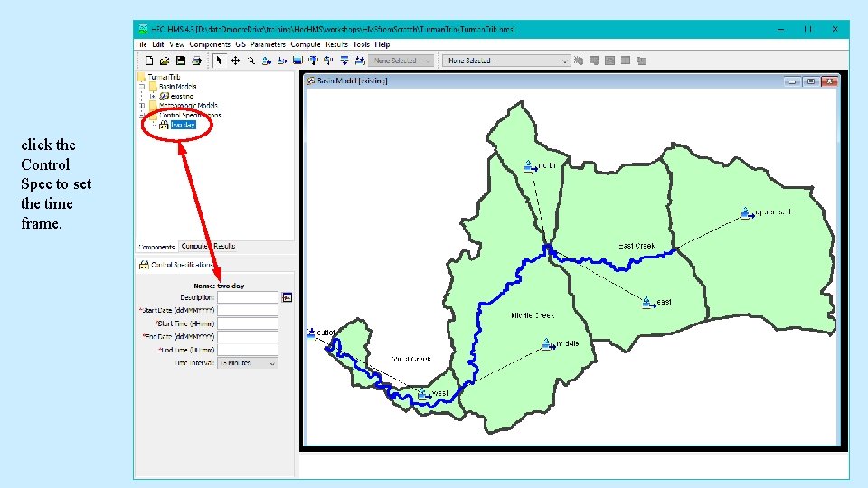Image resolution: width=868 pixels, height=488 pixels.
Task: Open the first None Selected dropdown
Action: pos(401,61)
